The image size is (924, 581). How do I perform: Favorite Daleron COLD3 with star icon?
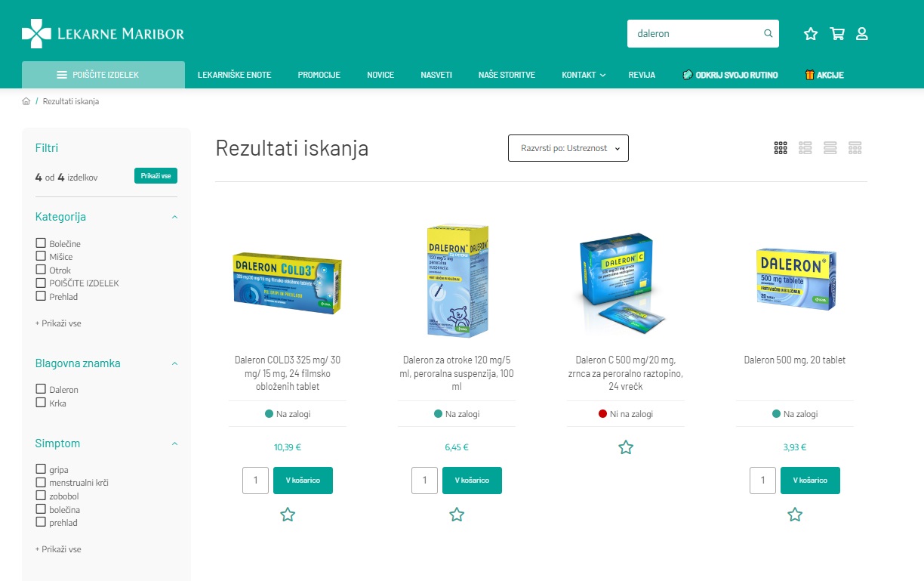pos(288,515)
